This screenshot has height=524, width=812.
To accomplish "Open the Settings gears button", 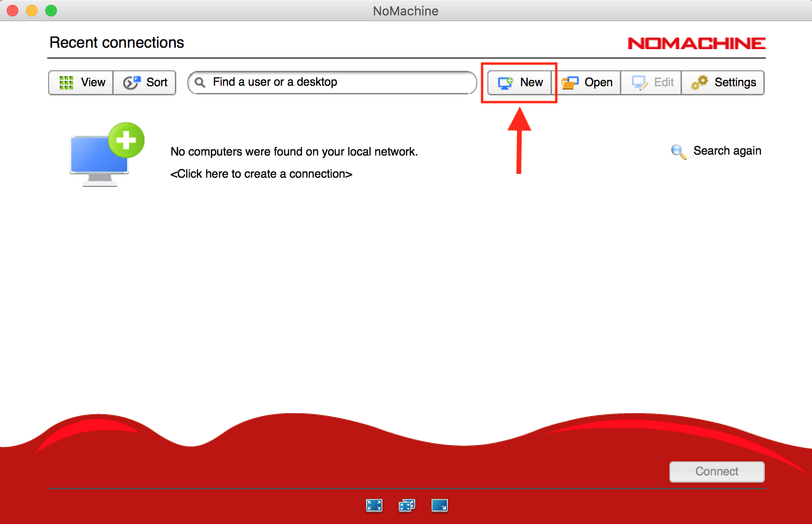I will [x=723, y=82].
